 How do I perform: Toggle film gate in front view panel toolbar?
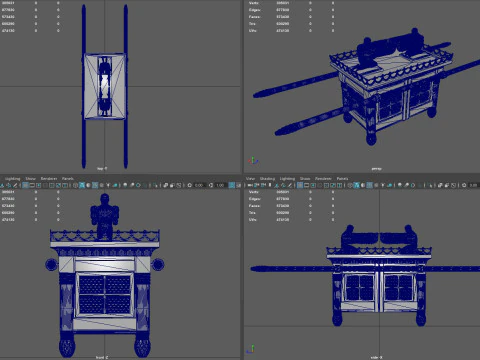coord(32,185)
